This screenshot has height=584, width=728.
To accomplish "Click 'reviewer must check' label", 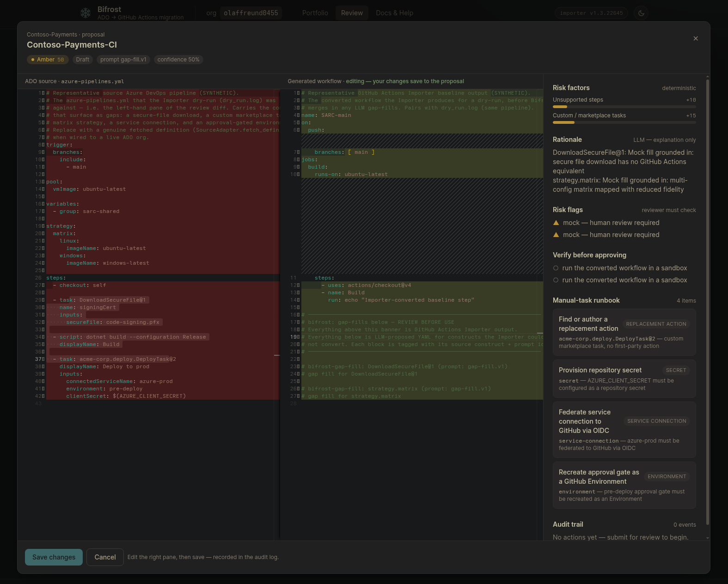I will click(668, 210).
